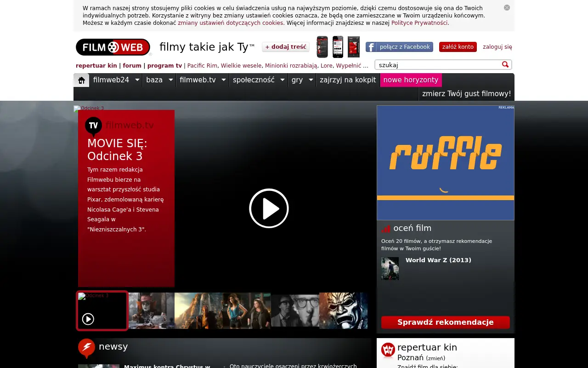Viewport: 588px width, 368px height.
Task: Click the (zmień) city link
Action: click(x=435, y=358)
